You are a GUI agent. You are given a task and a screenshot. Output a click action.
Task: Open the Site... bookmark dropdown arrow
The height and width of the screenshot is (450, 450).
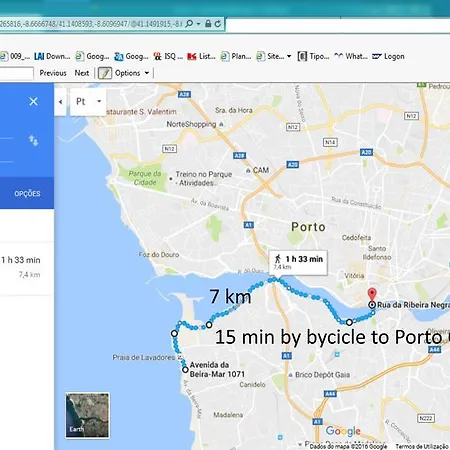point(289,56)
